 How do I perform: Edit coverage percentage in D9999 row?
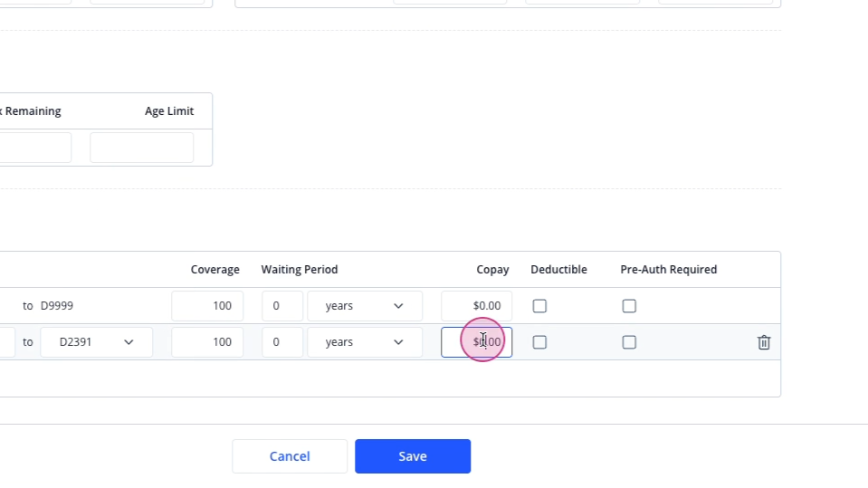click(207, 306)
